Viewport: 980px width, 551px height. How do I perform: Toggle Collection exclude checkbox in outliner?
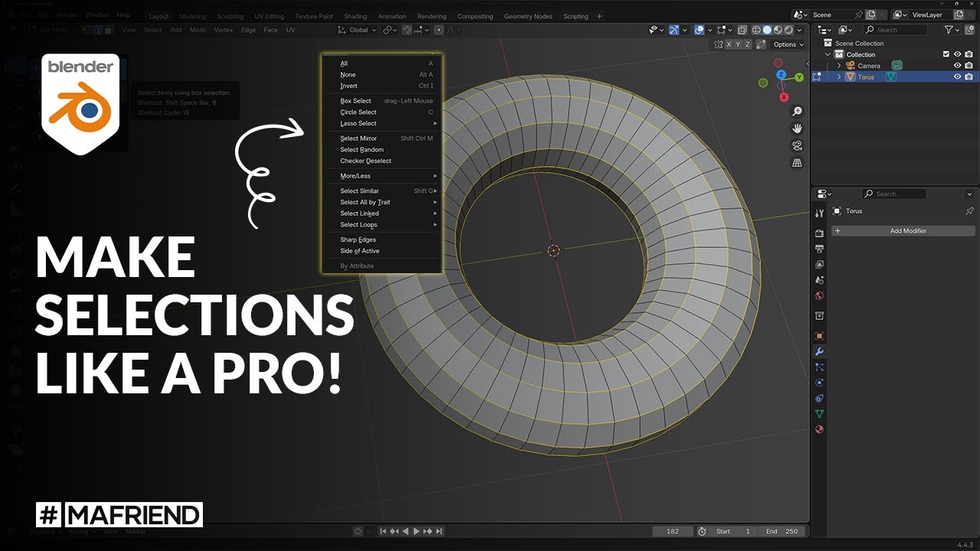[x=946, y=54]
